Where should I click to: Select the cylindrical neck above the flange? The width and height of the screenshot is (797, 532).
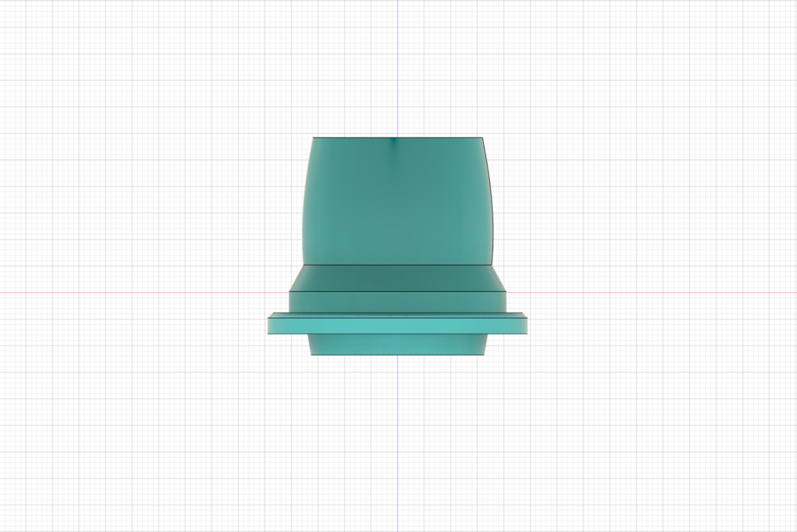coord(397,302)
